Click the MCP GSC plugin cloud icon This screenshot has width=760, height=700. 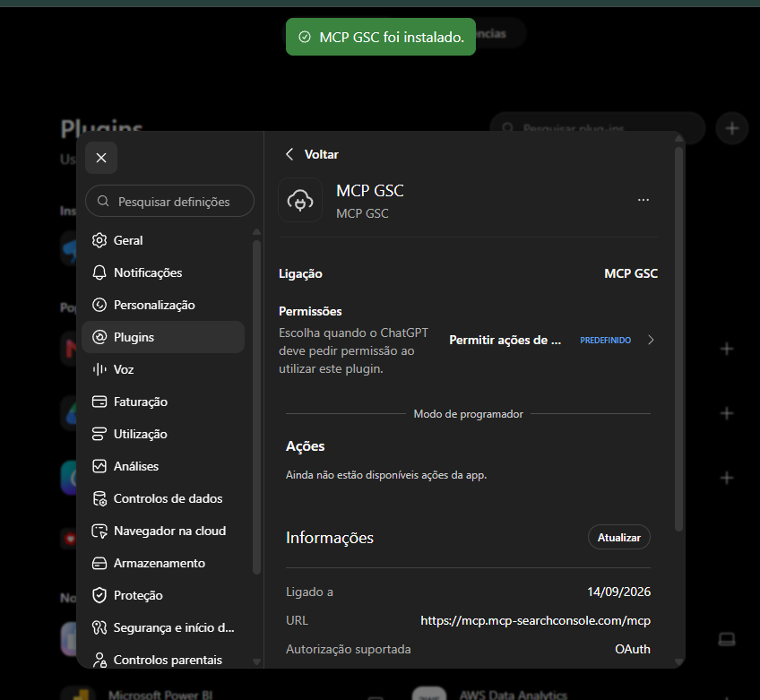tap(300, 200)
